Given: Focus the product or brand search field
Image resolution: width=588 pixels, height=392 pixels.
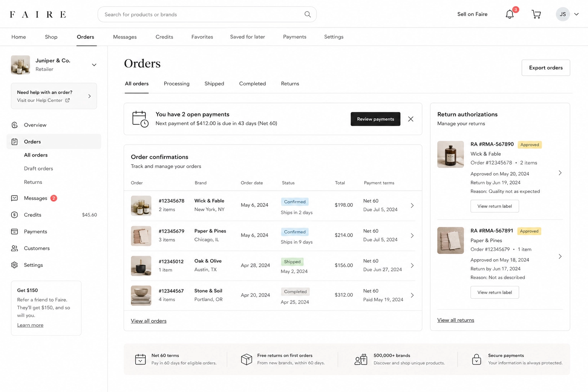Looking at the screenshot, I should click(207, 15).
